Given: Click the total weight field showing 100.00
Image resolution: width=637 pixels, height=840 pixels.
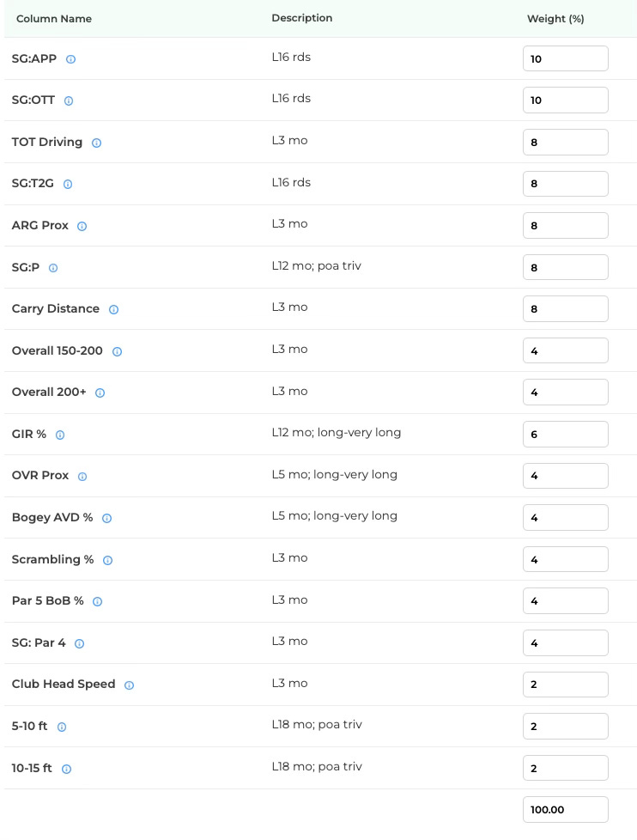Looking at the screenshot, I should (565, 809).
